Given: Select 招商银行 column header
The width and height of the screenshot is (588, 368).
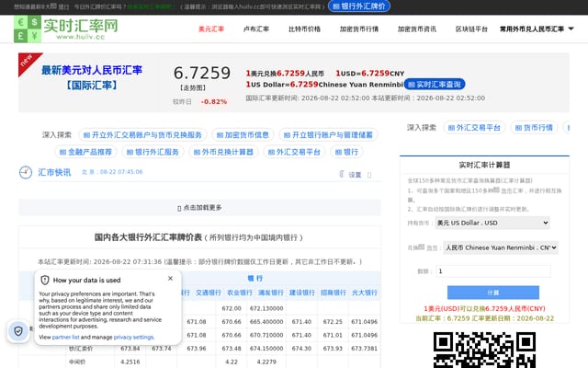Looking at the screenshot, I should click(x=334, y=293).
